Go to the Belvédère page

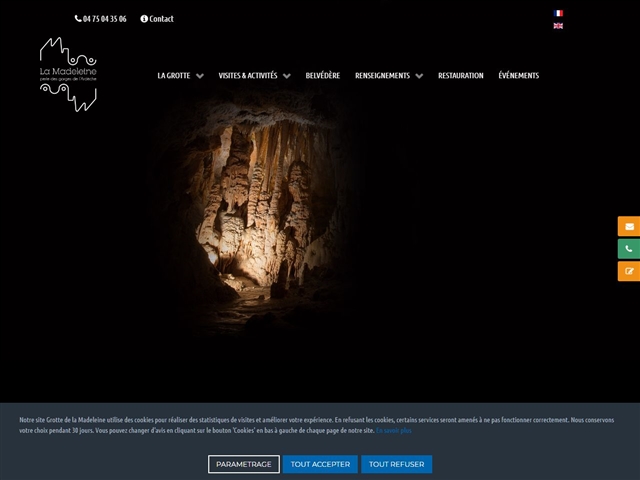323,76
